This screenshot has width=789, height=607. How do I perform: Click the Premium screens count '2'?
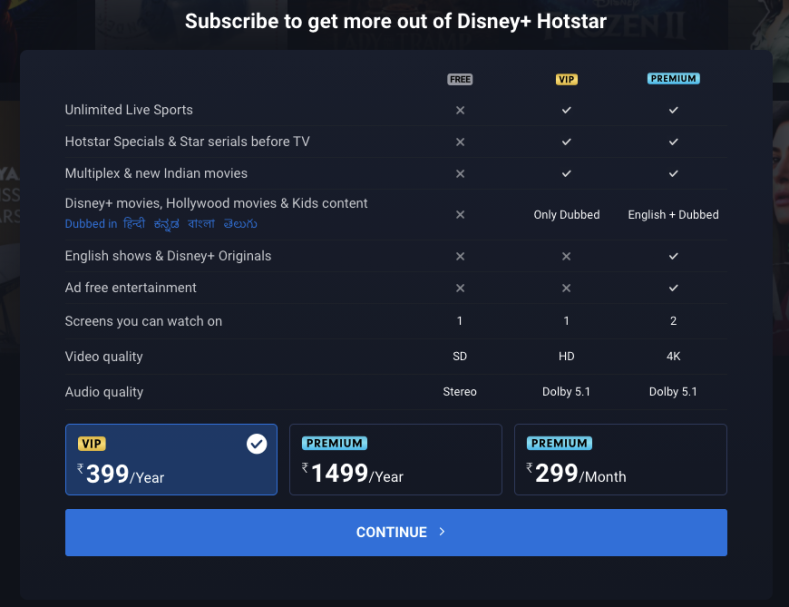click(x=673, y=321)
